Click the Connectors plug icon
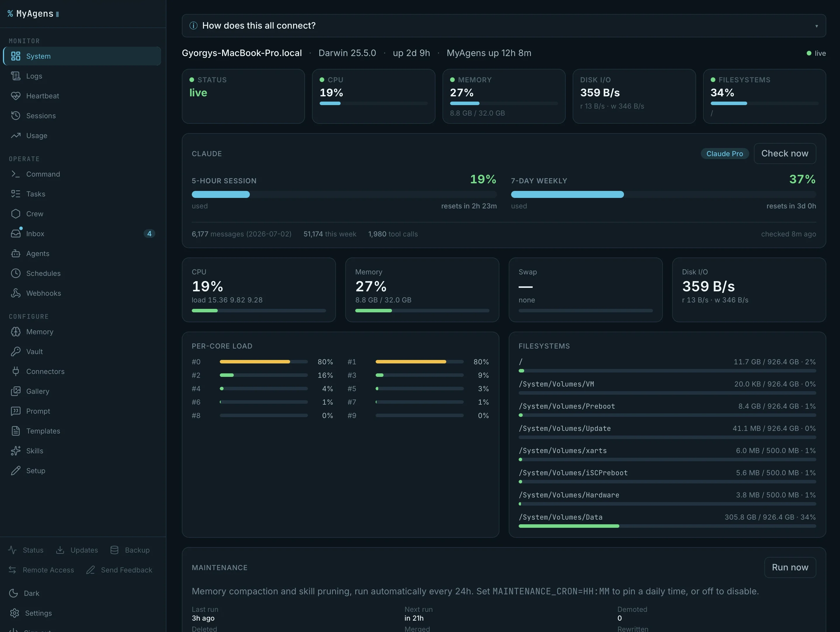Image resolution: width=840 pixels, height=632 pixels. click(x=15, y=371)
